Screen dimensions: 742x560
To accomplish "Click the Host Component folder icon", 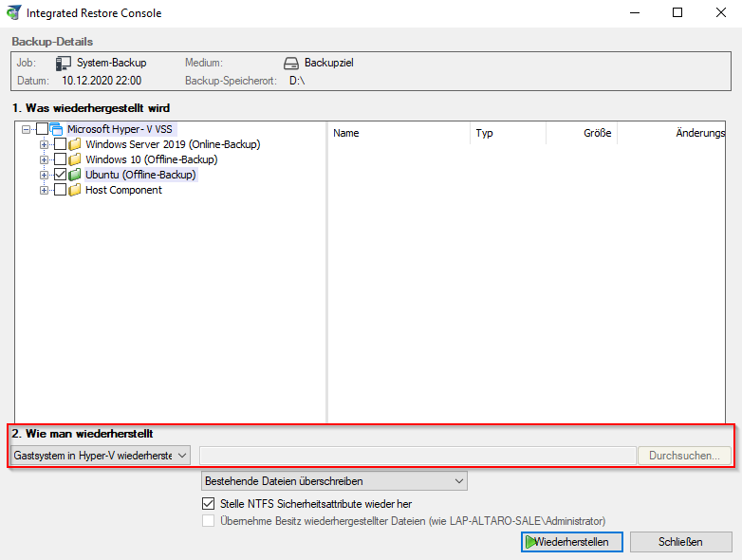I will coord(75,190).
